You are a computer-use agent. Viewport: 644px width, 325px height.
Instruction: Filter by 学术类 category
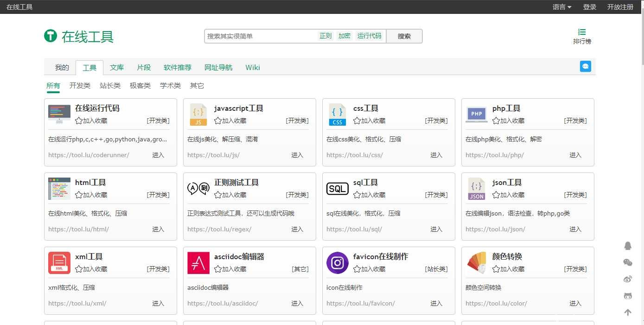coord(170,86)
